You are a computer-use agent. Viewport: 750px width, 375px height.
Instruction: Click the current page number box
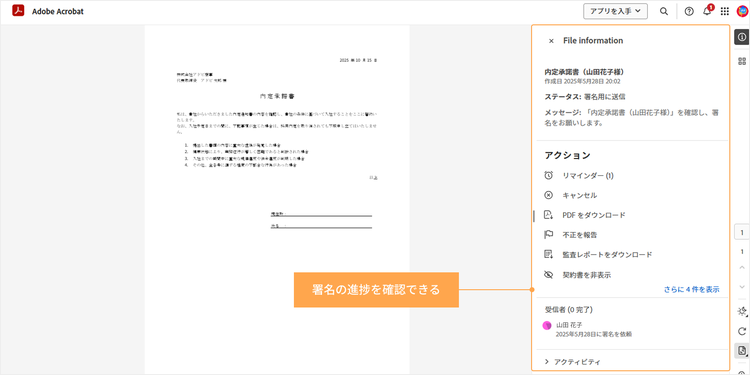click(x=742, y=233)
